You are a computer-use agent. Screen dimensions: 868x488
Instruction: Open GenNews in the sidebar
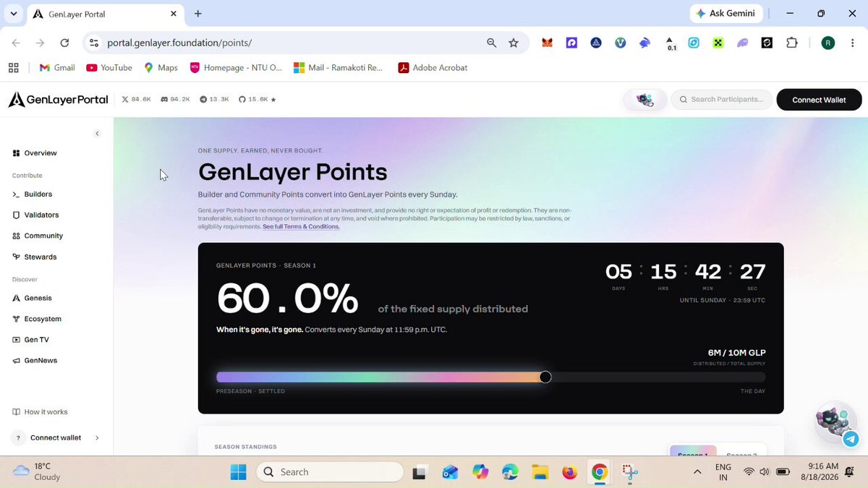coord(35,361)
